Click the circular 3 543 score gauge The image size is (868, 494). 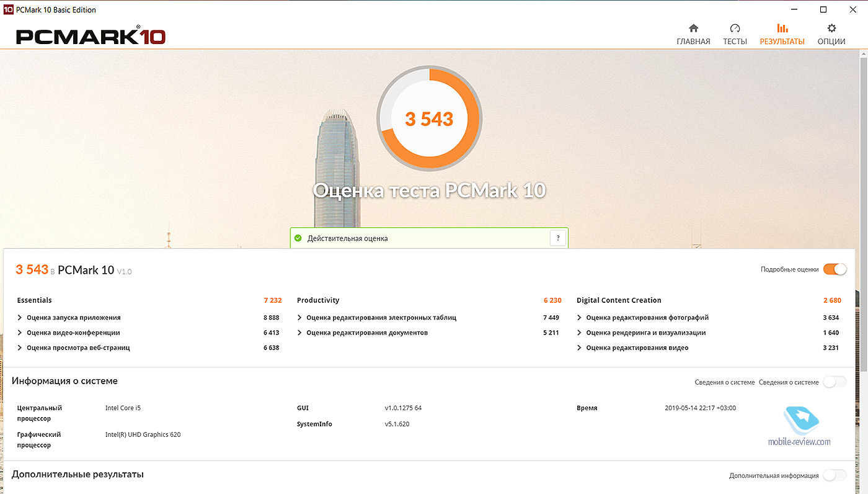[x=429, y=119]
